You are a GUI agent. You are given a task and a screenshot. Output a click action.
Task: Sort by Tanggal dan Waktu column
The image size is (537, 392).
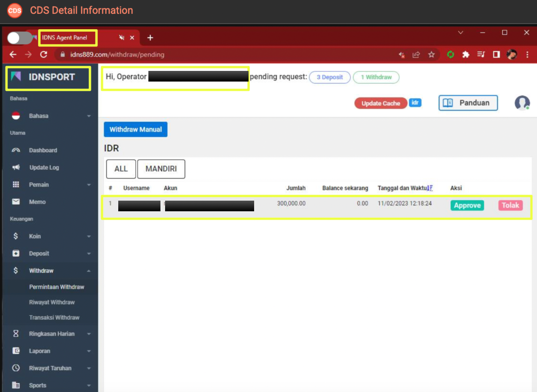point(431,188)
